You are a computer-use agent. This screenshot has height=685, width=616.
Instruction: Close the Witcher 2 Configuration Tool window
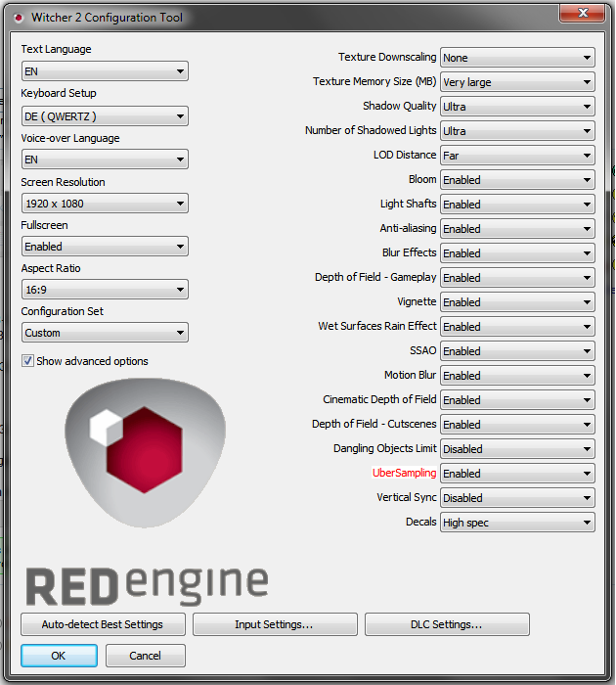coord(583,13)
